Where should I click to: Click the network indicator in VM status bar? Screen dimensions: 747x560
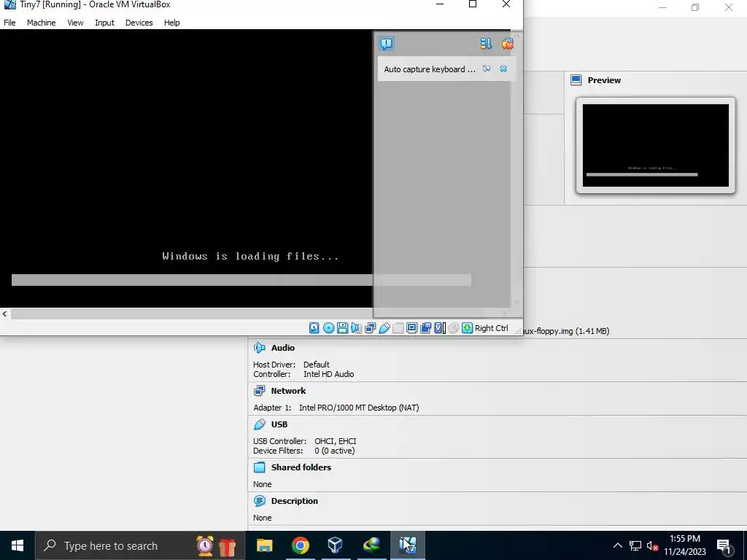[x=370, y=327]
